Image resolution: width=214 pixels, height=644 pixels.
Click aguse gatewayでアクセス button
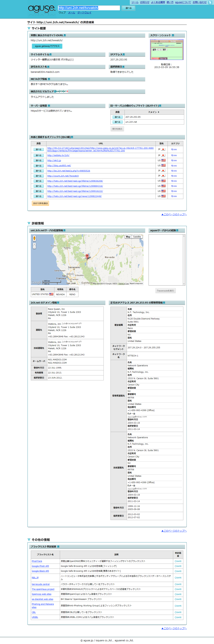click(x=47, y=46)
